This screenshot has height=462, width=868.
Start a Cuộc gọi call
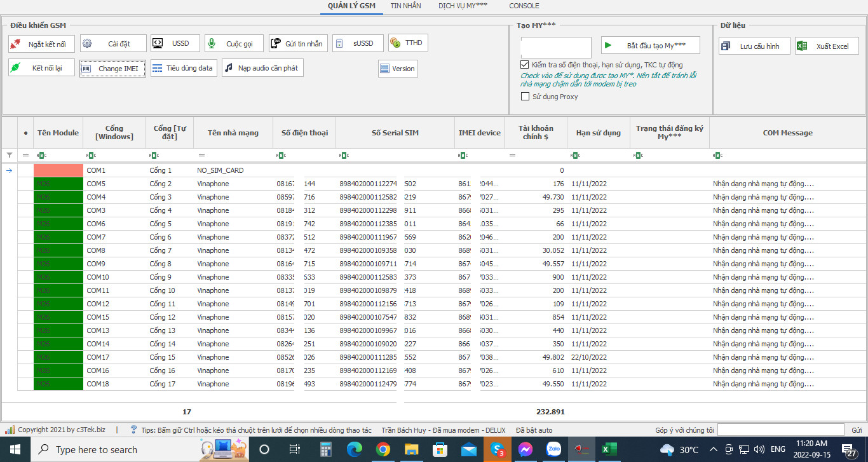coord(234,44)
